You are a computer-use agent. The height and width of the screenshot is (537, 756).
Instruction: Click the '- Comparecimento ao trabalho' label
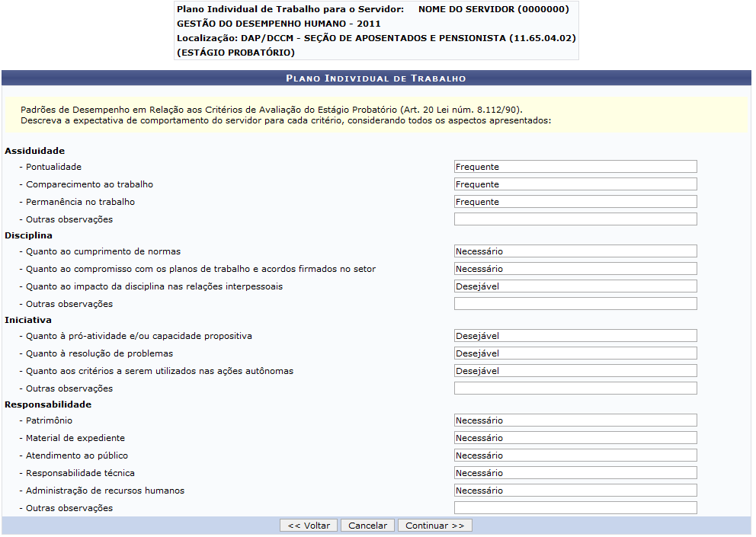[x=86, y=184]
